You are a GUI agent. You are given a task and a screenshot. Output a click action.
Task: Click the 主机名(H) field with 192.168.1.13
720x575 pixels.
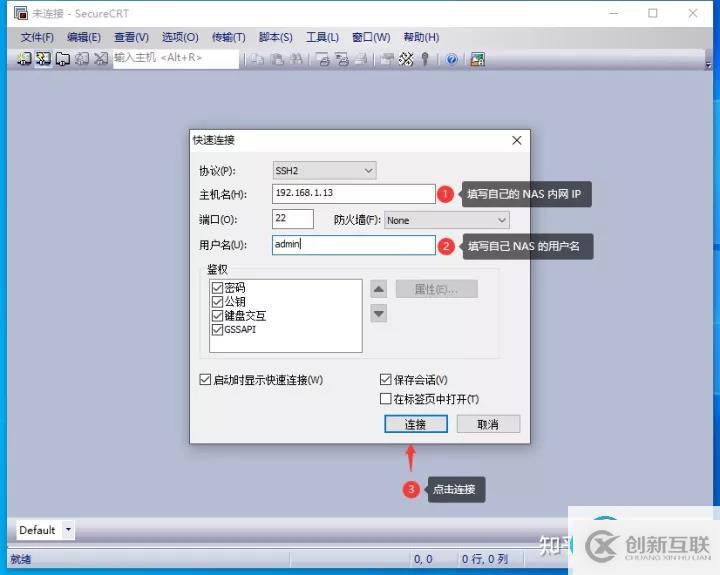click(354, 194)
